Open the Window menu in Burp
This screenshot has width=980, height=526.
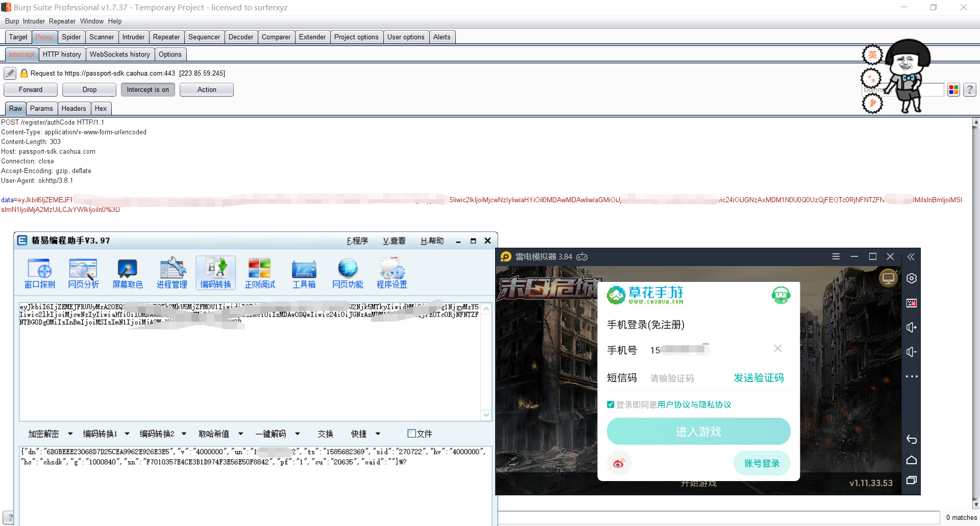click(92, 21)
